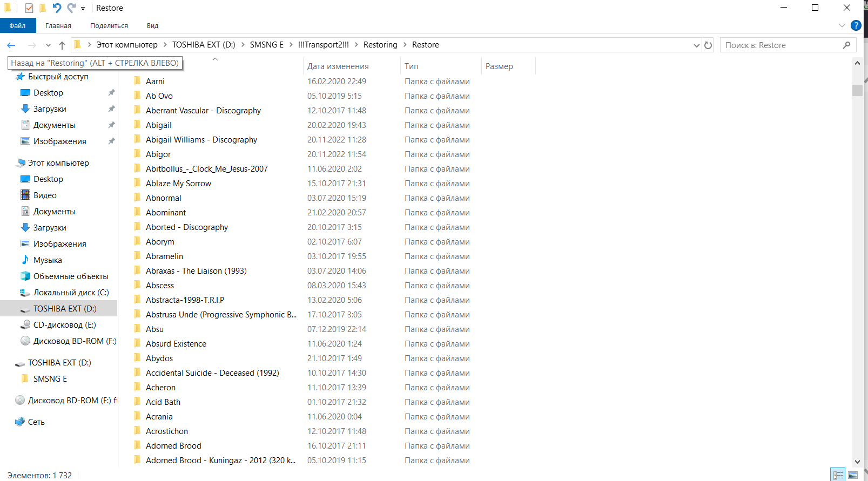Click the Acheron folder icon
The height and width of the screenshot is (481, 868).
coord(137,387)
